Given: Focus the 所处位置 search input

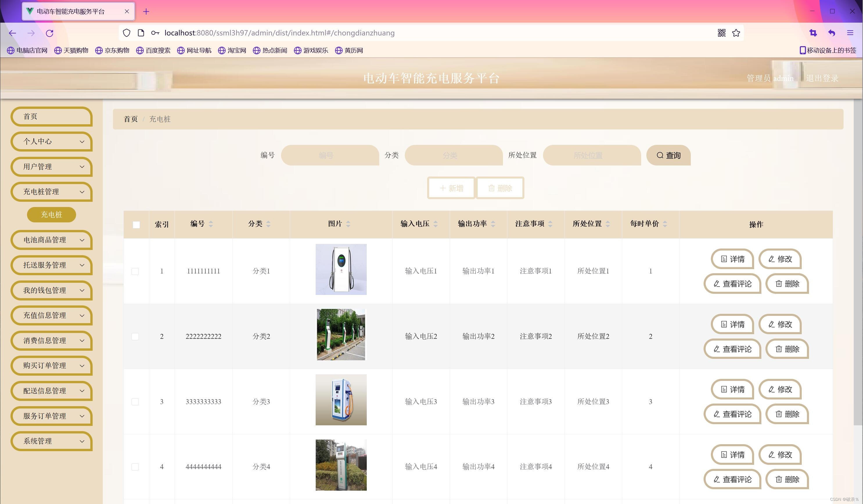Looking at the screenshot, I should 592,155.
